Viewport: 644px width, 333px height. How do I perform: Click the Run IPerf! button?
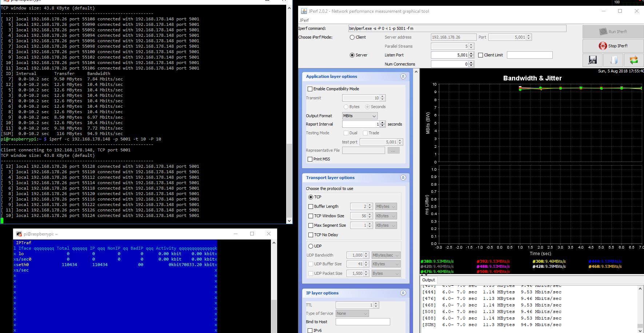[x=613, y=32]
